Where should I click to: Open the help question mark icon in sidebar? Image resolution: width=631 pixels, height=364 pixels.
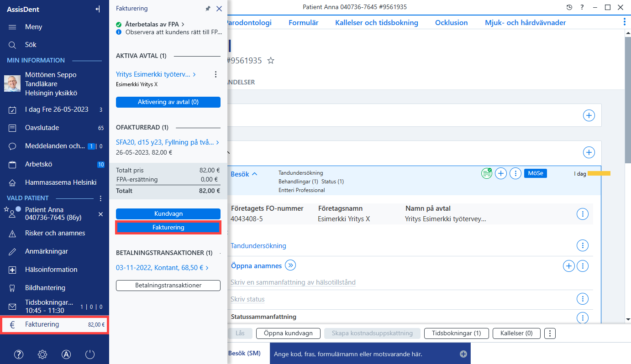point(19,354)
